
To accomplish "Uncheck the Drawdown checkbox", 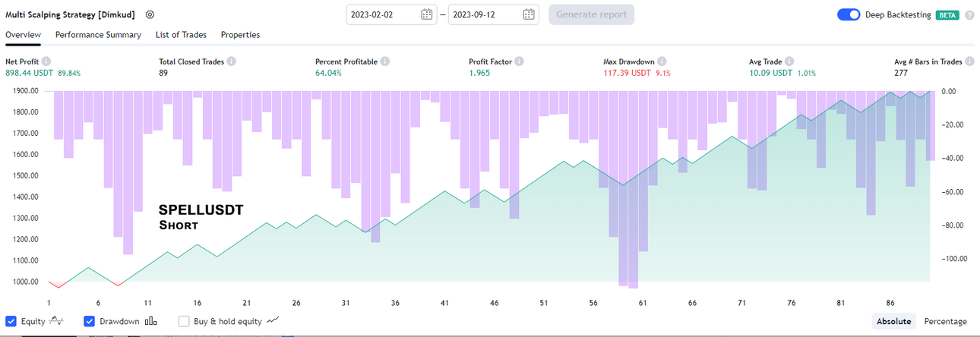I will [x=90, y=321].
